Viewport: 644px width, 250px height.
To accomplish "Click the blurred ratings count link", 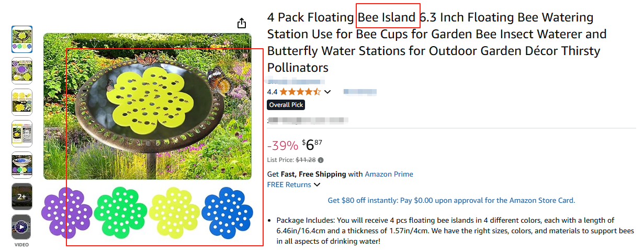I will tap(360, 92).
